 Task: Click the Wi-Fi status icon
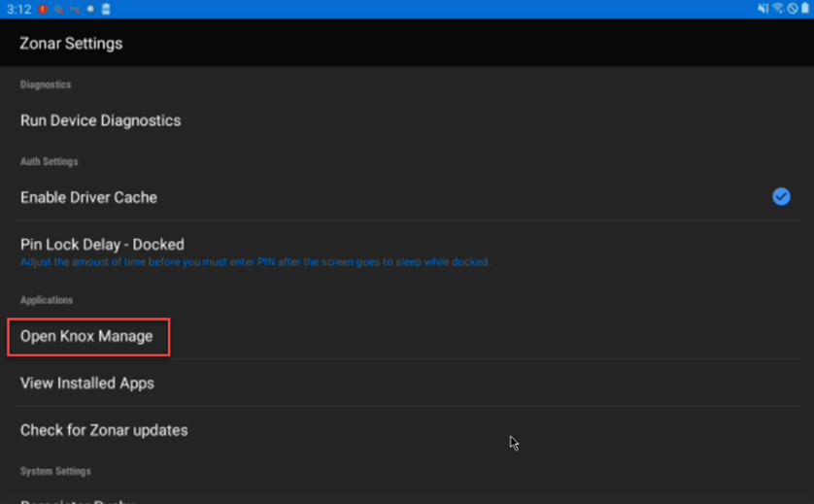(777, 9)
